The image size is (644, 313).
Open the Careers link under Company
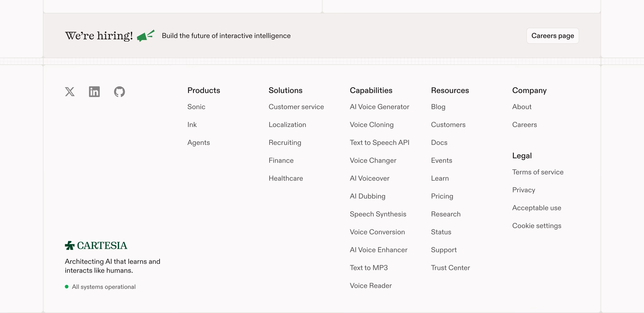click(525, 125)
